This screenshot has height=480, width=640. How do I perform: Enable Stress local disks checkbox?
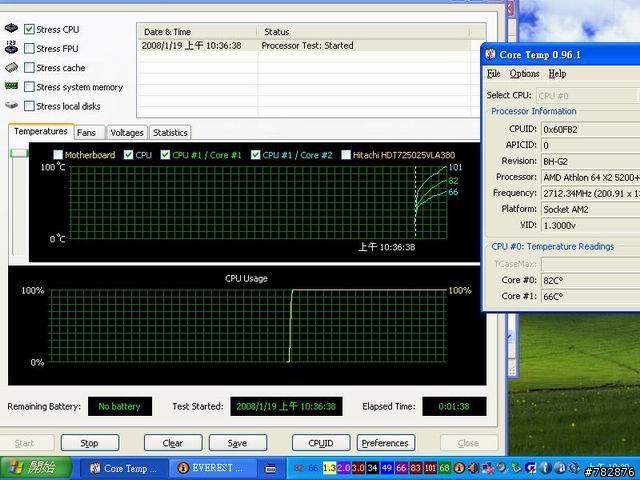tap(29, 106)
